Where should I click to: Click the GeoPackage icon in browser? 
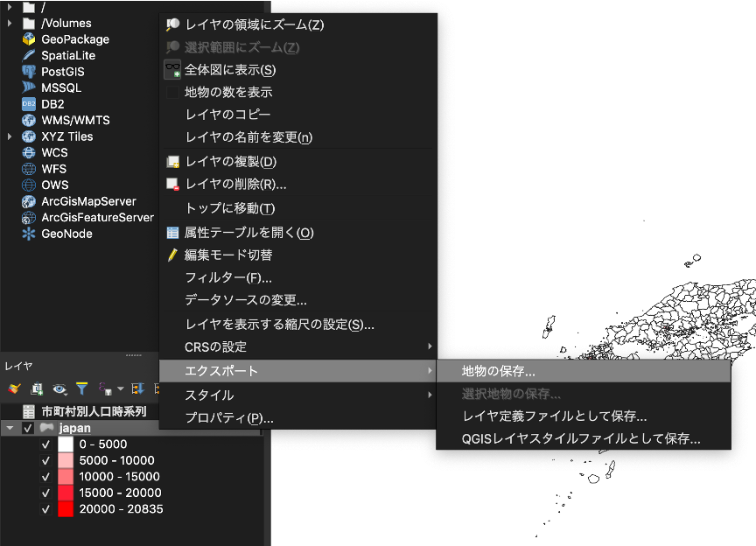pos(29,39)
